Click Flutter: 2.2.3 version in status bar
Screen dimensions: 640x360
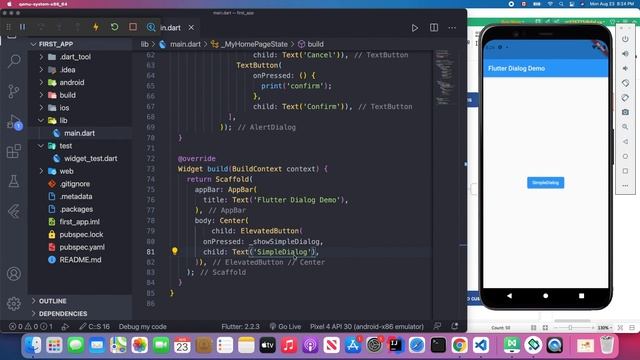240,327
